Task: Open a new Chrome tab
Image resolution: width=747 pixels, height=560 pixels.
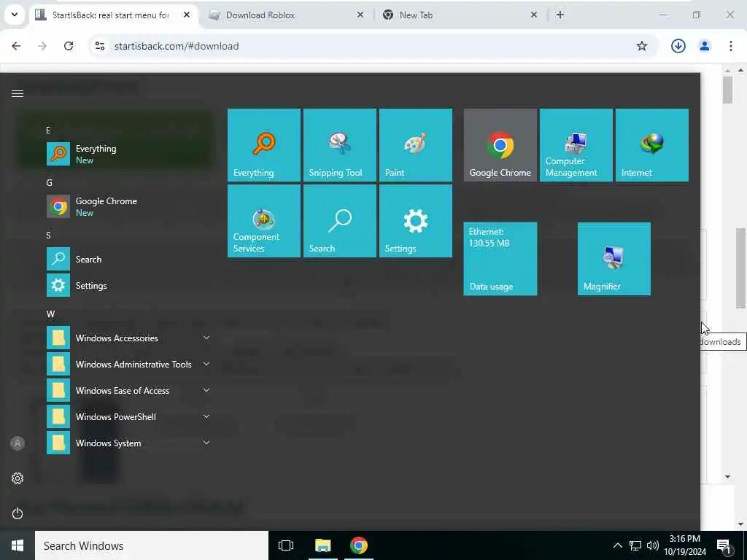Action: [x=560, y=15]
